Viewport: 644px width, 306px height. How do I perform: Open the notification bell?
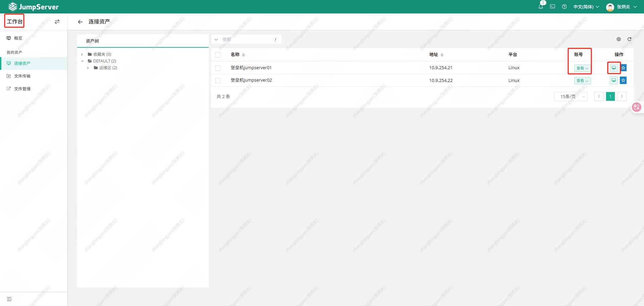pyautogui.click(x=541, y=6)
